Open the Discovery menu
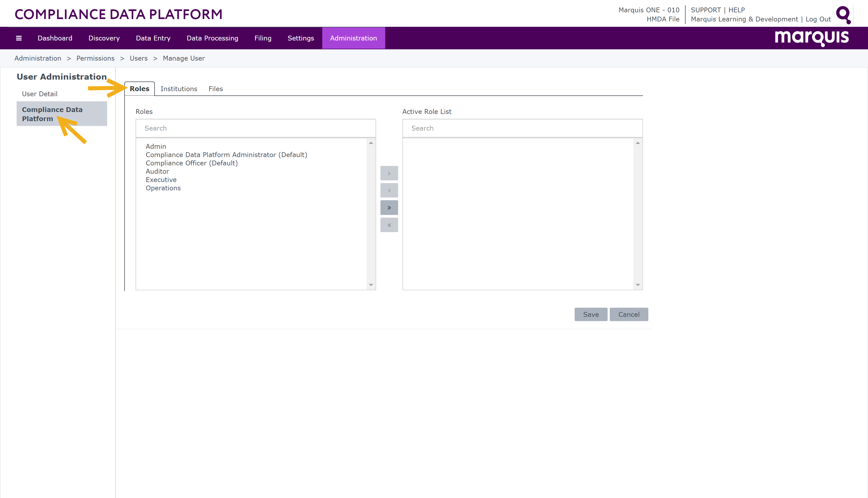 point(104,38)
